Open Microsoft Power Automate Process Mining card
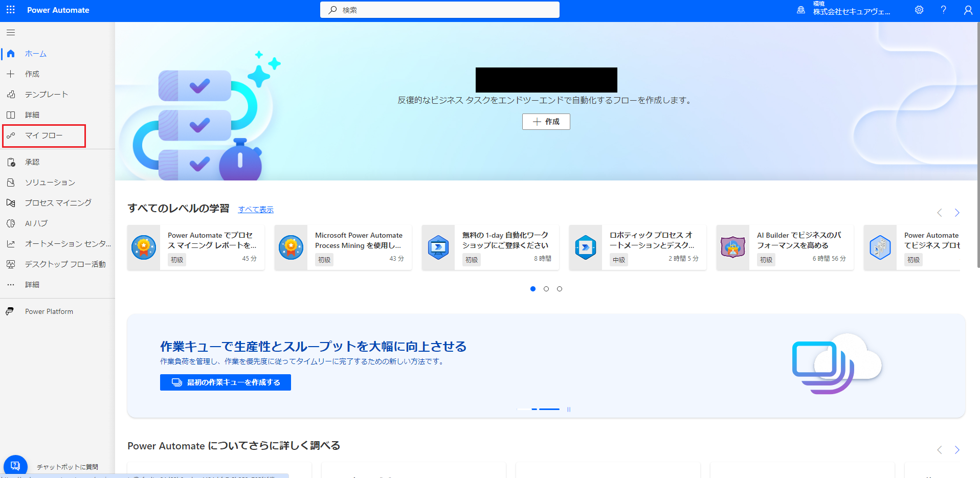 tap(343, 247)
